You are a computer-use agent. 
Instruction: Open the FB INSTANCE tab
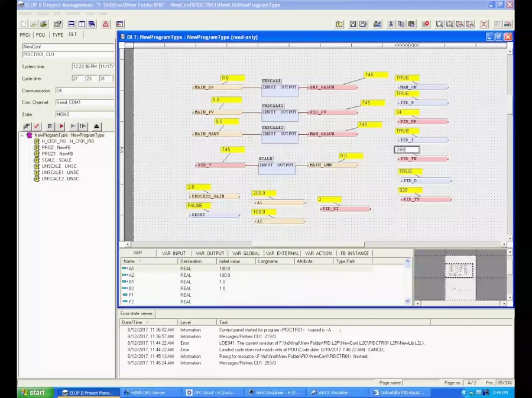coord(355,253)
